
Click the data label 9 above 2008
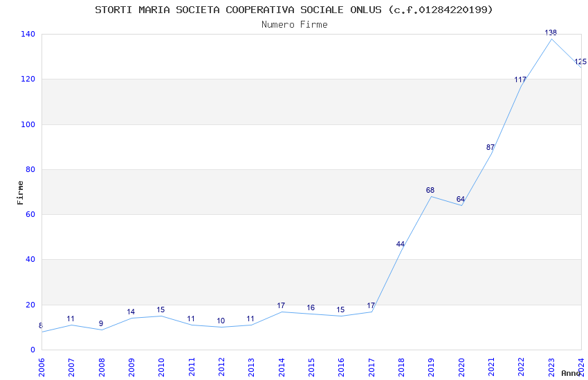(x=101, y=323)
